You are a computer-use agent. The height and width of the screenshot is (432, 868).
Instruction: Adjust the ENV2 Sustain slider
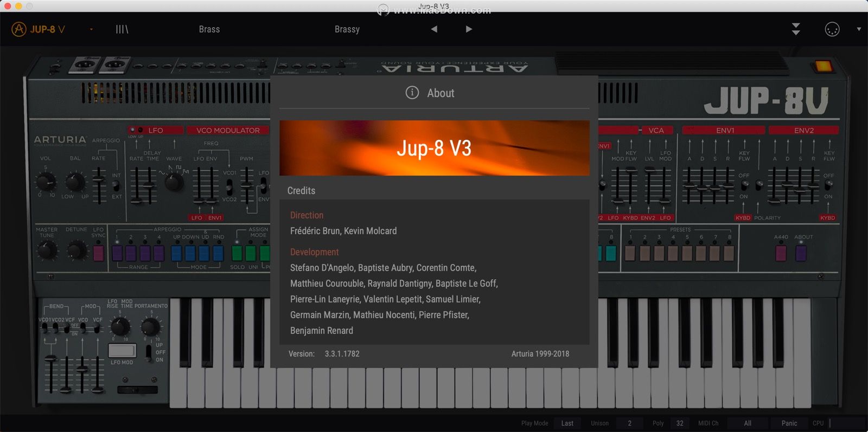coord(800,185)
